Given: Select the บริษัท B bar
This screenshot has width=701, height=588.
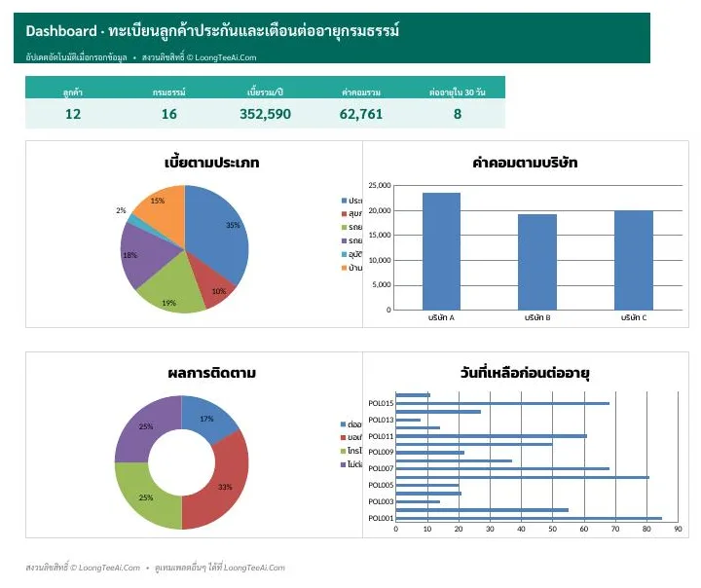Looking at the screenshot, I should tap(537, 262).
